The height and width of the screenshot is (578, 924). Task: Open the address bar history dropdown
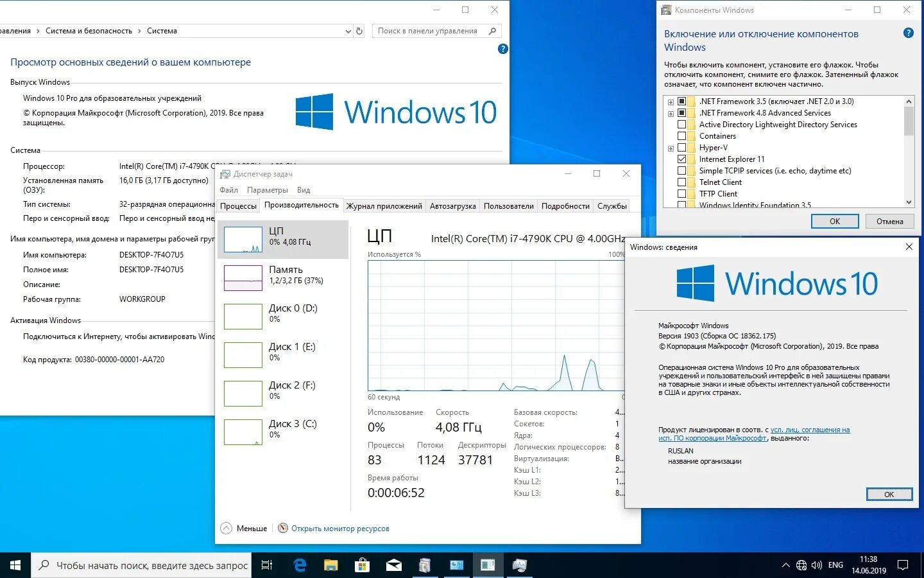[x=348, y=31]
